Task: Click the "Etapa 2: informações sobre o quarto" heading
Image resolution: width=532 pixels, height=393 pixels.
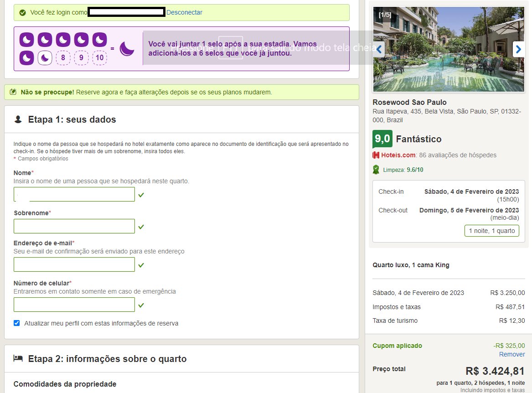Action: (107, 359)
